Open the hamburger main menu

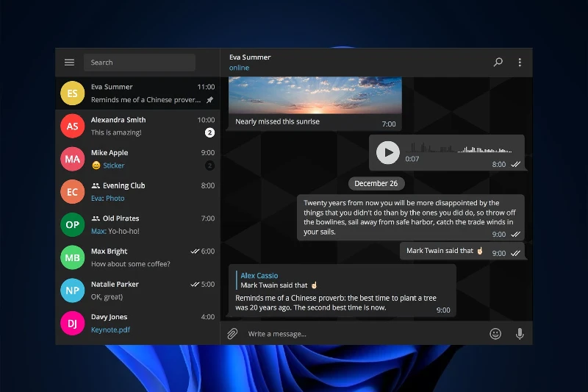pos(69,63)
